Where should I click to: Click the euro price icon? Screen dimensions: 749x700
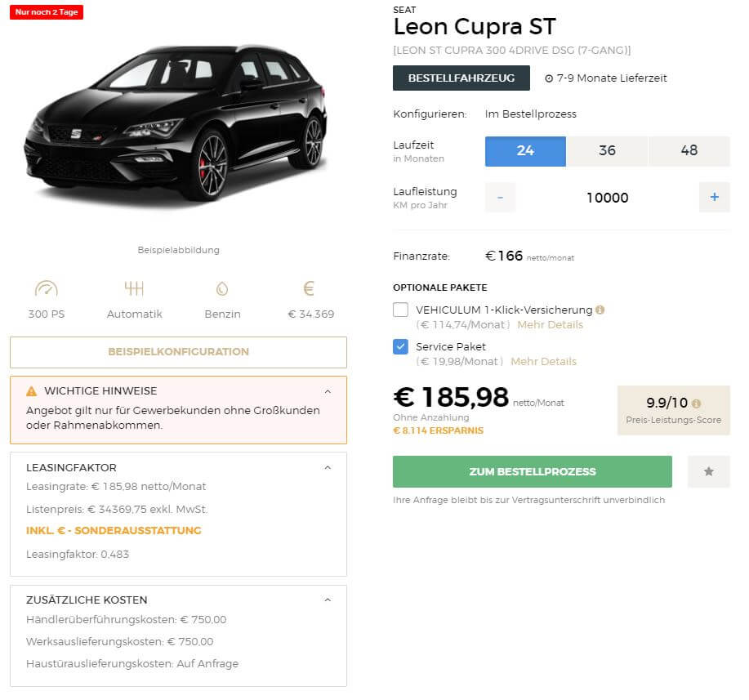pyautogui.click(x=309, y=288)
